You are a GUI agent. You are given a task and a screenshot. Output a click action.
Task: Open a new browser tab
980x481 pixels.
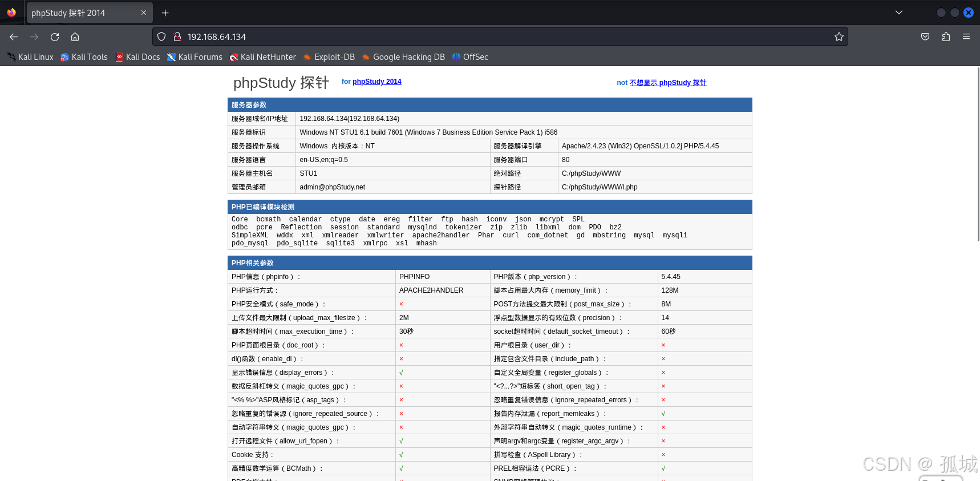[x=165, y=13]
